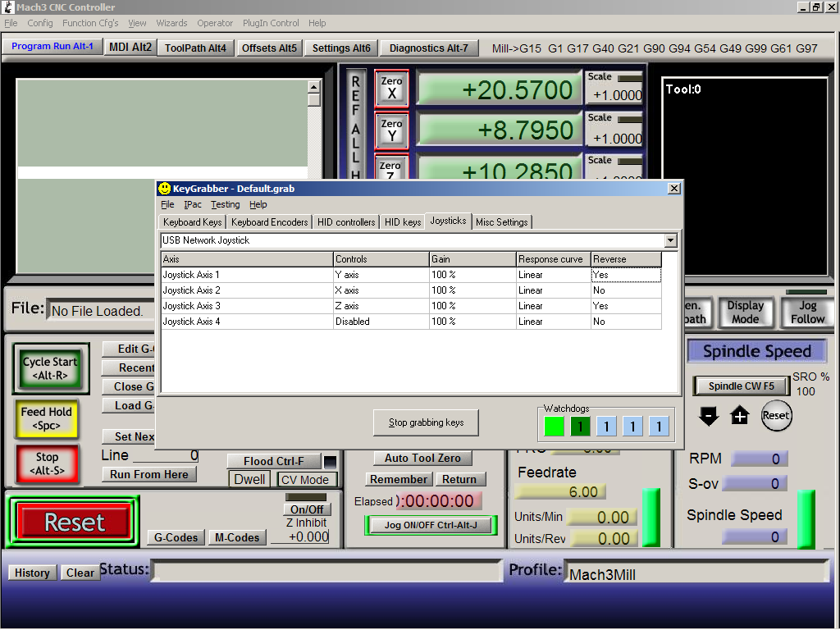
Task: Click the spindle speed green bar
Action: tap(806, 519)
